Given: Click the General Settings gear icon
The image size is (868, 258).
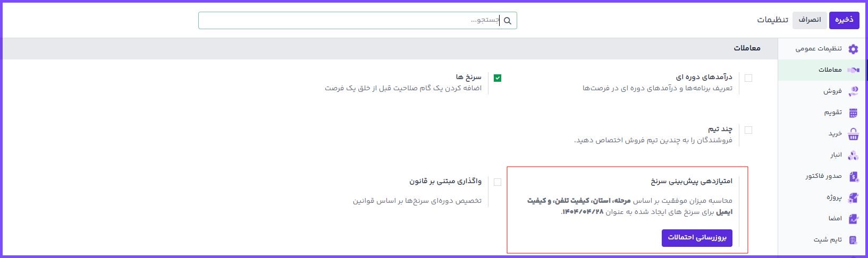Looking at the screenshot, I should (853, 49).
